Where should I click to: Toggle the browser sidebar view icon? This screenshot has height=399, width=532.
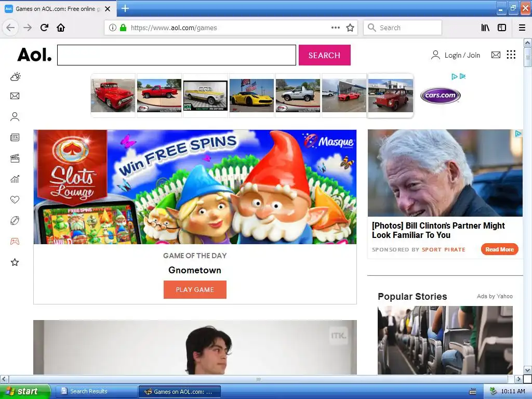(502, 28)
